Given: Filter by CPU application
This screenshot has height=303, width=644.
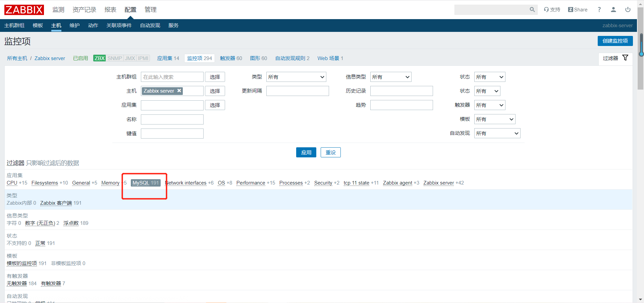Looking at the screenshot, I should point(12,183).
